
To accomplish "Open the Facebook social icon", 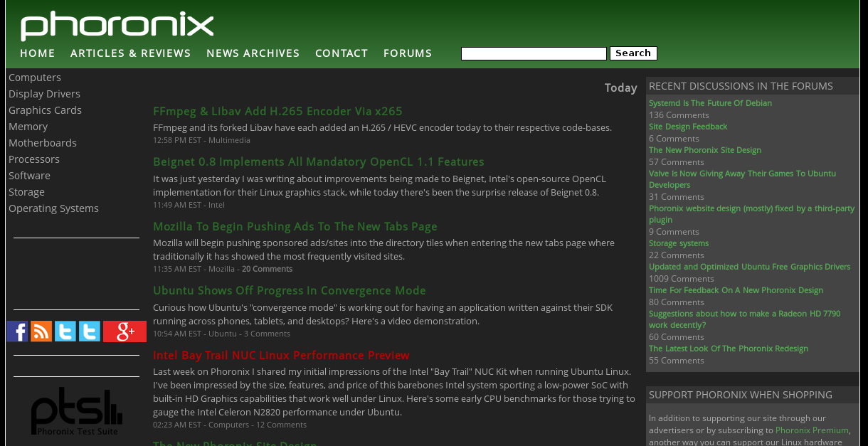I will click(x=17, y=331).
